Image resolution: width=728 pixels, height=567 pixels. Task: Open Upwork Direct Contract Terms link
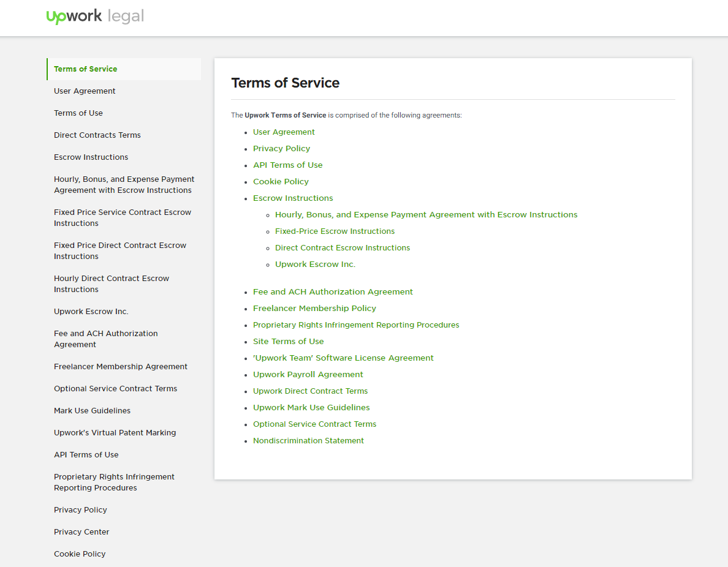coord(310,391)
